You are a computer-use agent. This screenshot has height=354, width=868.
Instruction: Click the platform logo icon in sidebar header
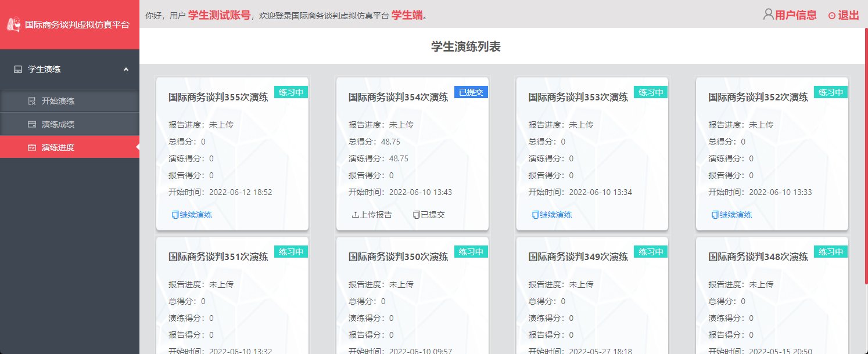13,25
